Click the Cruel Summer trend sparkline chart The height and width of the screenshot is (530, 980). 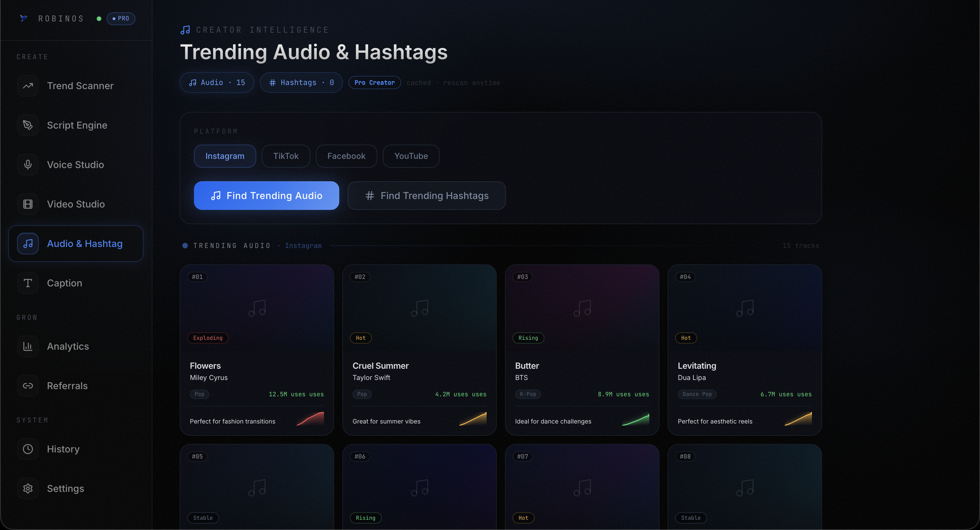coord(473,419)
